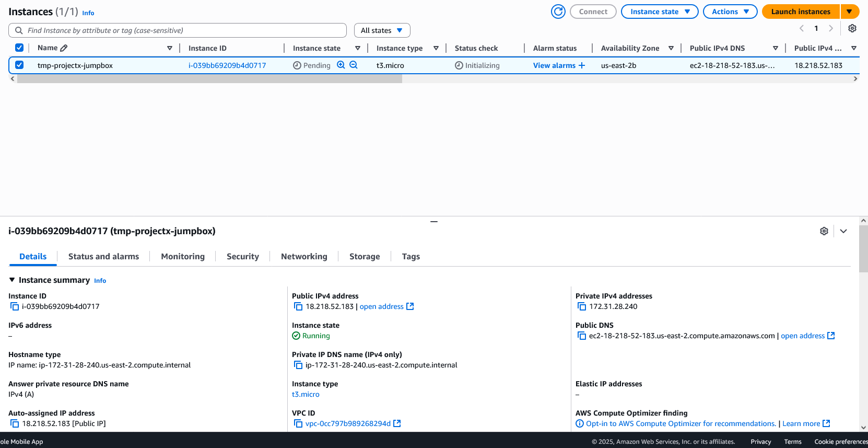868x448 pixels.
Task: Switch to the Security tab
Action: pyautogui.click(x=242, y=257)
